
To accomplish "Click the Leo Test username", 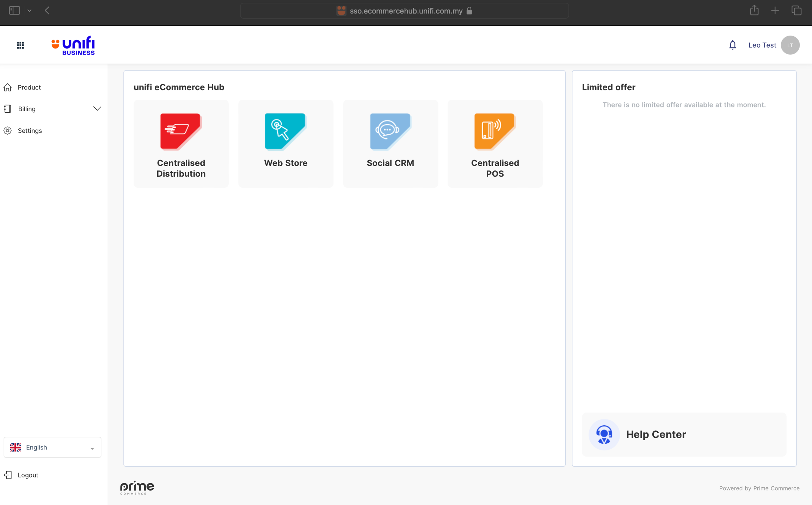I will [762, 45].
